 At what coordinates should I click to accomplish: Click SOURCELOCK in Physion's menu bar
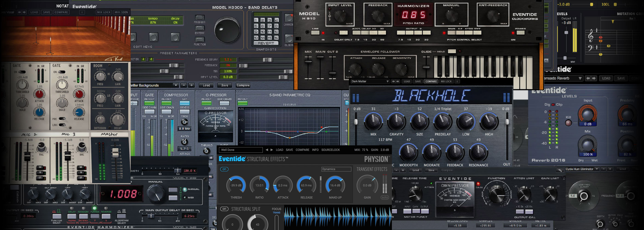(331, 150)
